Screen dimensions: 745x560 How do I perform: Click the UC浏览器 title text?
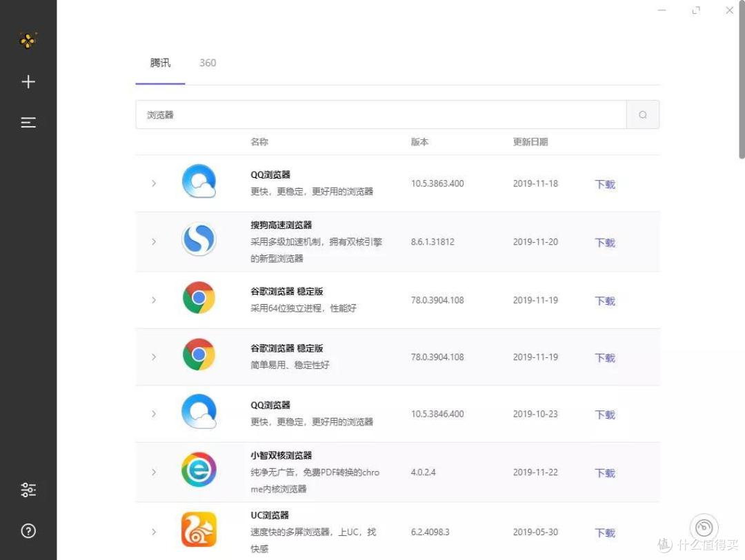(x=270, y=515)
